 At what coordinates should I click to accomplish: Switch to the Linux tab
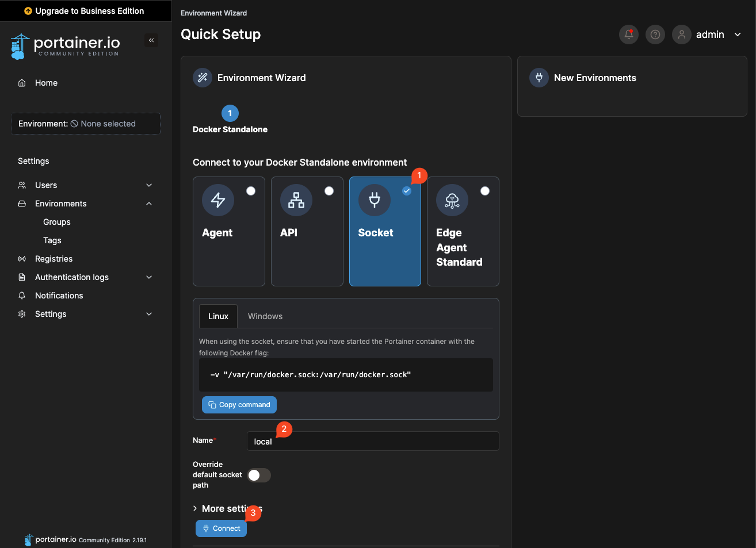click(x=218, y=316)
